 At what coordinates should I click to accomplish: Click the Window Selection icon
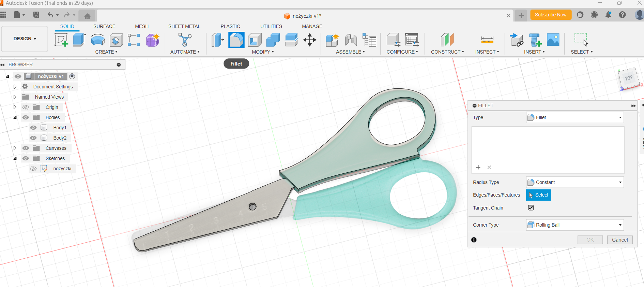click(x=581, y=40)
